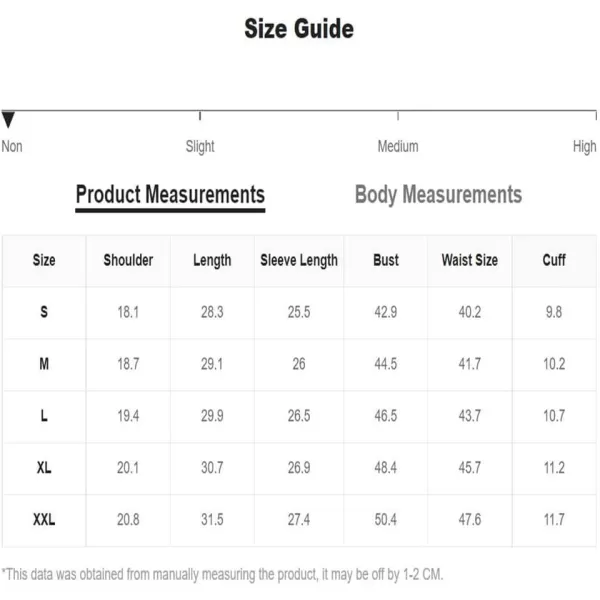Click the Sleeve Length column header
600x600 pixels.
click(299, 261)
